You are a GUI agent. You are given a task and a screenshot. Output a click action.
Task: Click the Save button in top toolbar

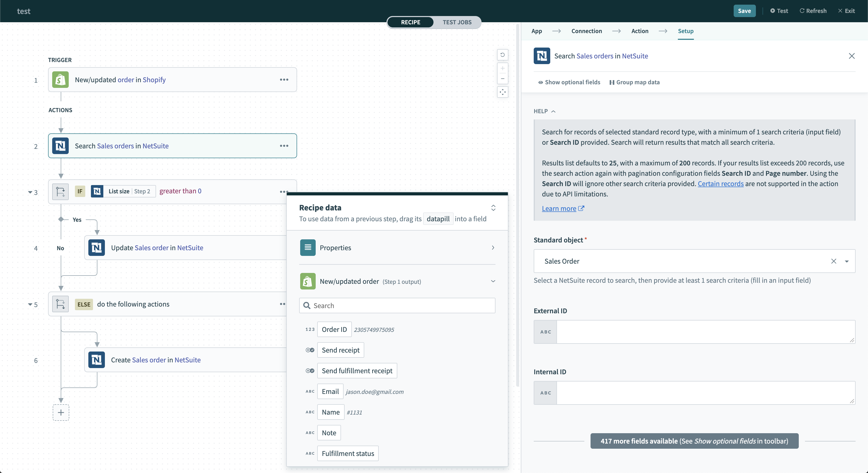745,11
